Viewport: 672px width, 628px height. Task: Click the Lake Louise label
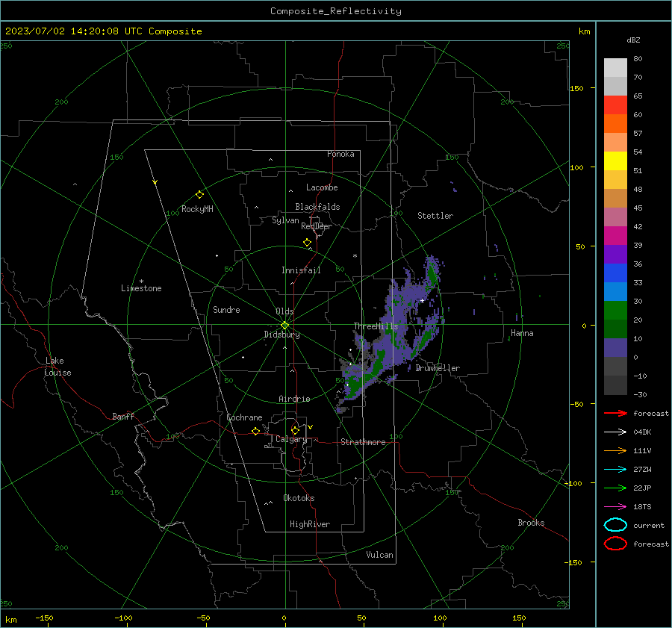[57, 367]
